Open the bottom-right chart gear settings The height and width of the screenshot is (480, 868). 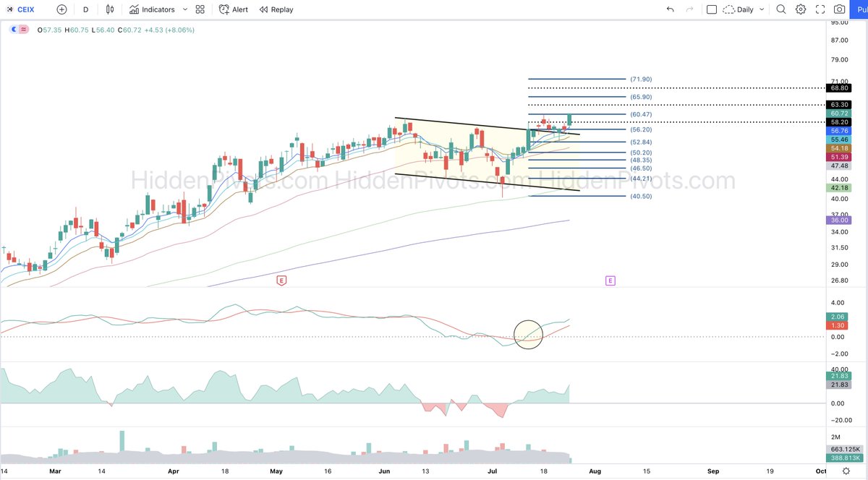(x=846, y=471)
